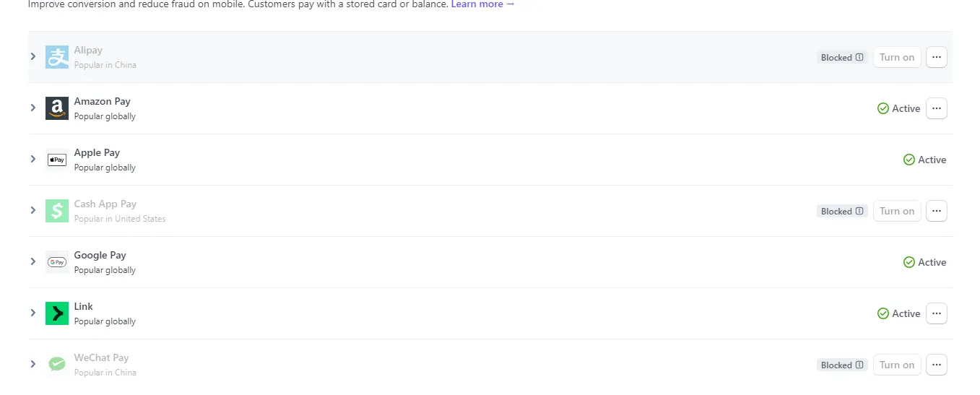This screenshot has width=980, height=395.
Task: Follow the Learn more link
Action: click(482, 4)
